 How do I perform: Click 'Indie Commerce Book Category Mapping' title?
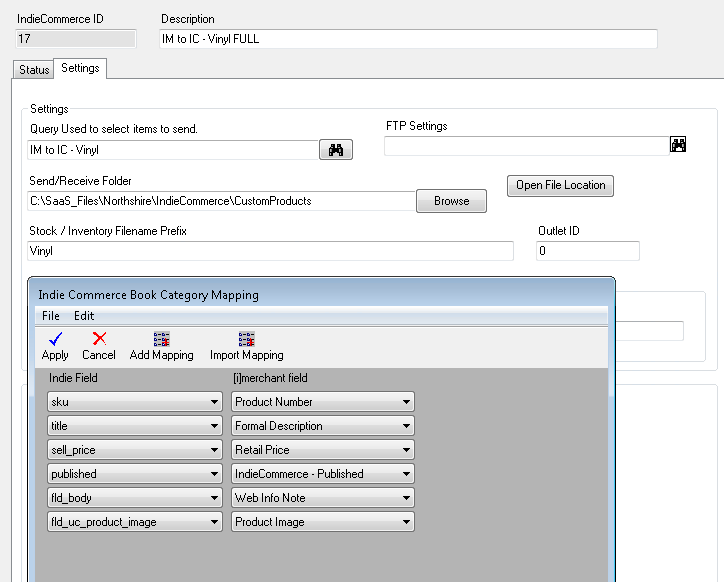coord(148,295)
